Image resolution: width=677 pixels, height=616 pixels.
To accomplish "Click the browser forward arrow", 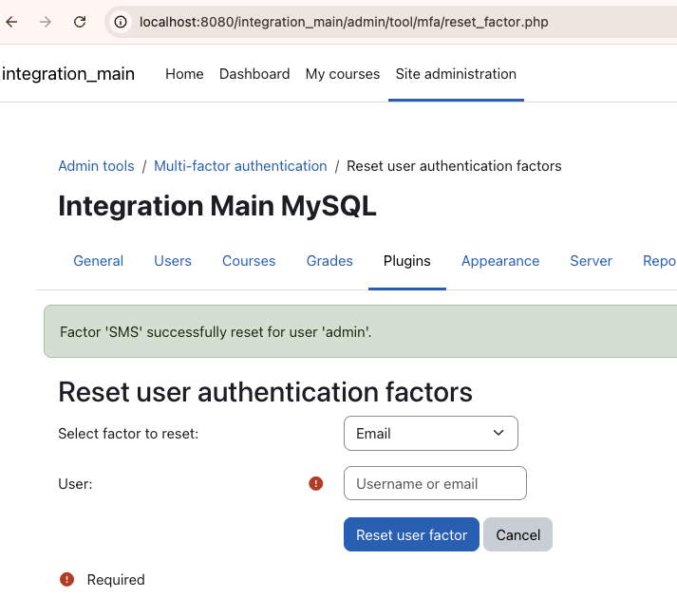I will (46, 22).
